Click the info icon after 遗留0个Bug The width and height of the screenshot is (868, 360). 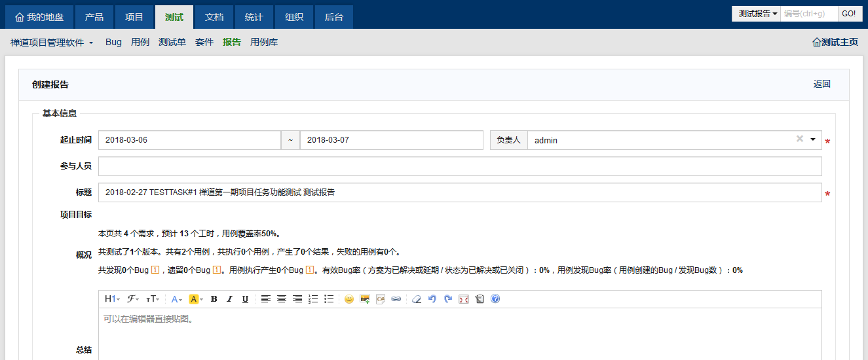pos(217,270)
